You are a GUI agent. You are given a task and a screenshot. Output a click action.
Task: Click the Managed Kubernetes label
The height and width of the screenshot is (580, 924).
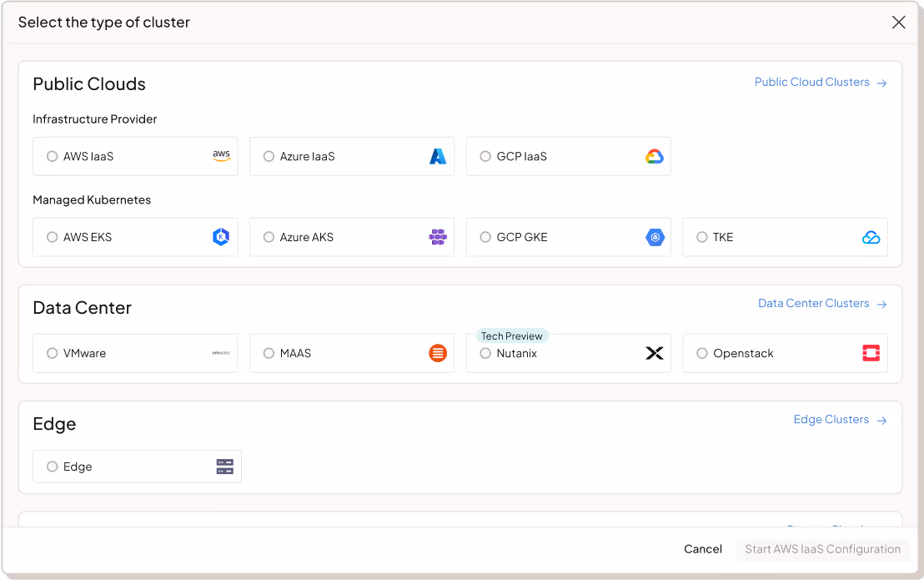coord(92,199)
